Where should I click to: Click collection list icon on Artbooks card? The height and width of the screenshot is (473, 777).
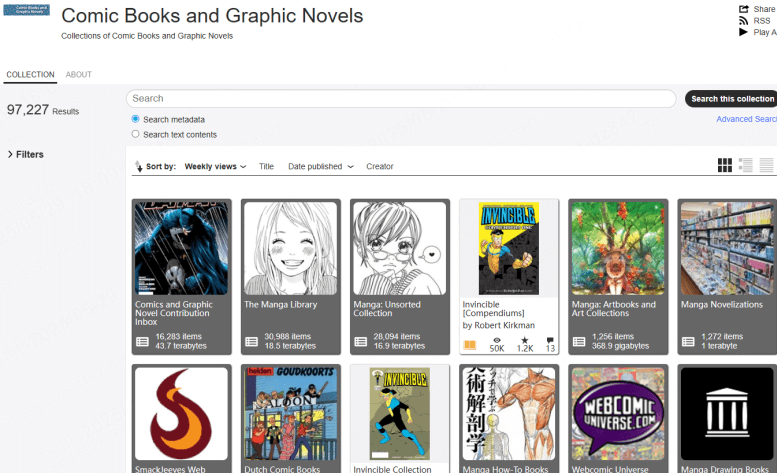click(579, 341)
